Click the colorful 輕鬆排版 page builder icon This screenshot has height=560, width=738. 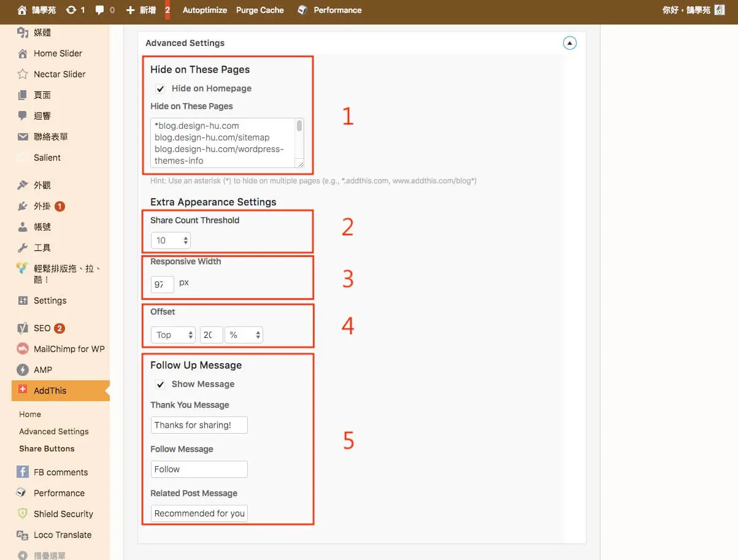point(23,269)
